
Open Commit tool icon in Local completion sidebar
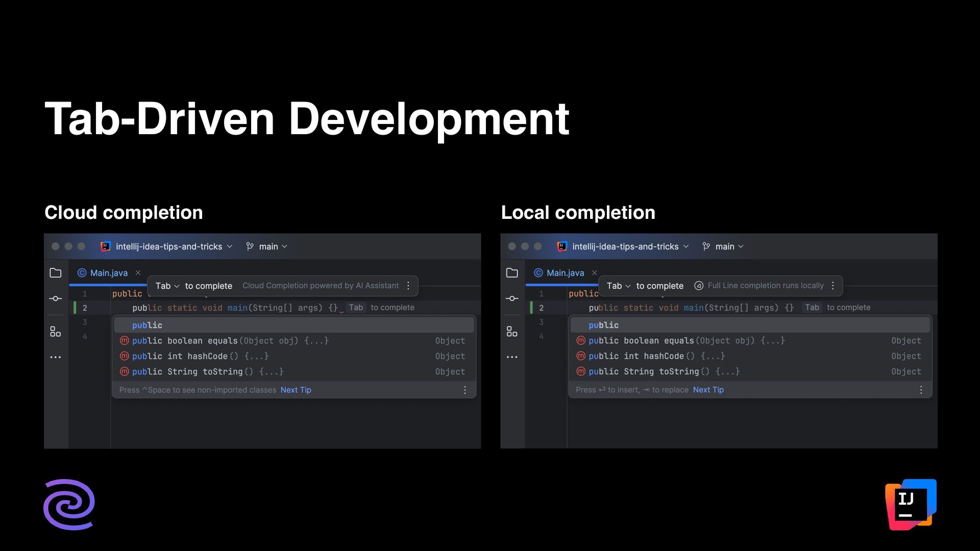click(512, 298)
